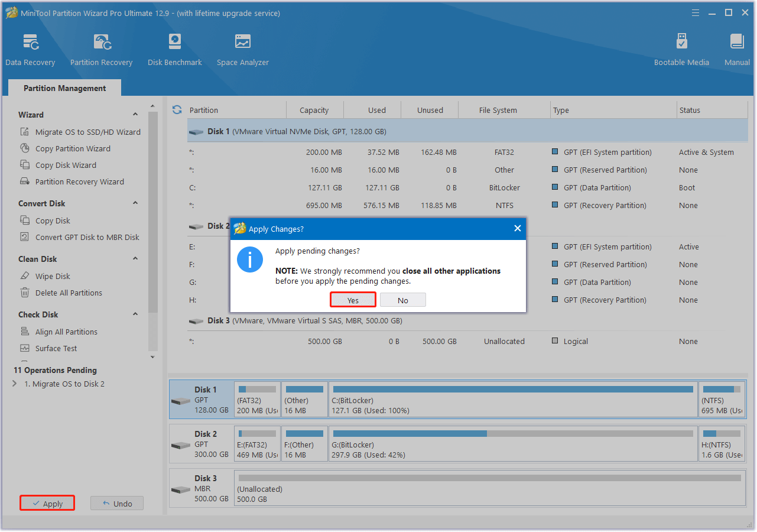Viewport: 757px width, 532px height.
Task: Choose Copy Disk under Convert Disk
Action: (x=46, y=220)
